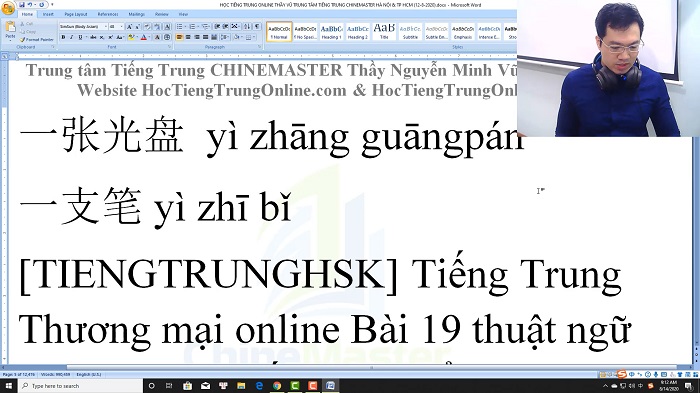
Task: Center the text
Action: click(x=188, y=37)
